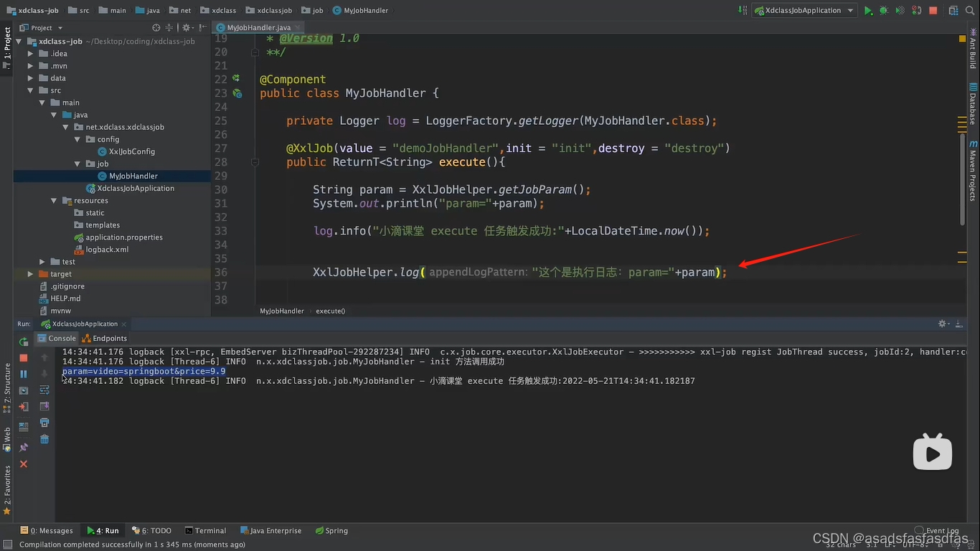Image resolution: width=980 pixels, height=551 pixels.
Task: Toggle code fold marker on line 28
Action: tap(255, 162)
